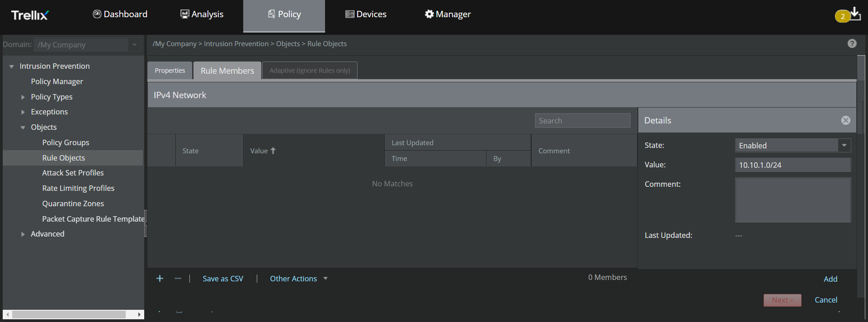Click the Cancel link
Screen dimensions: 868x322
pyautogui.click(x=826, y=300)
